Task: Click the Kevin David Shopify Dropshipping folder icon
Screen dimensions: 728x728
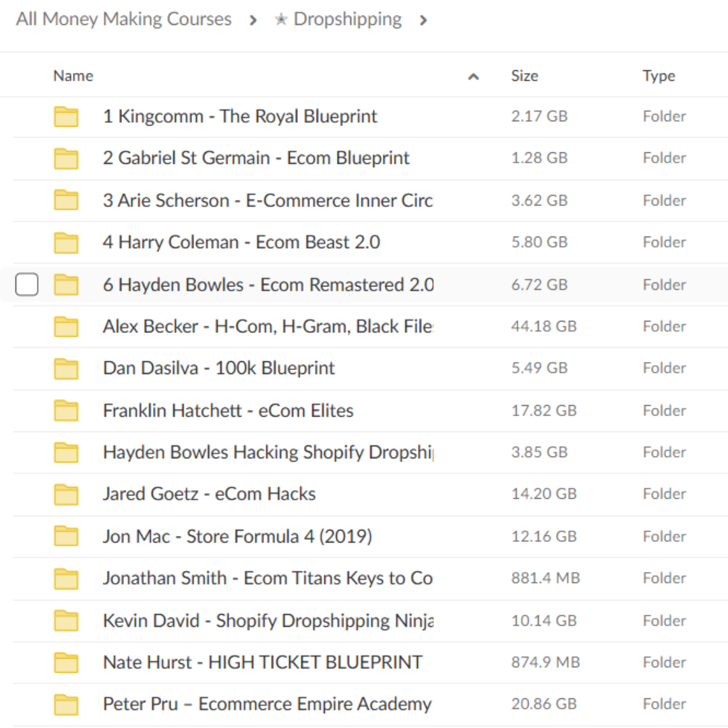Action: [x=65, y=620]
